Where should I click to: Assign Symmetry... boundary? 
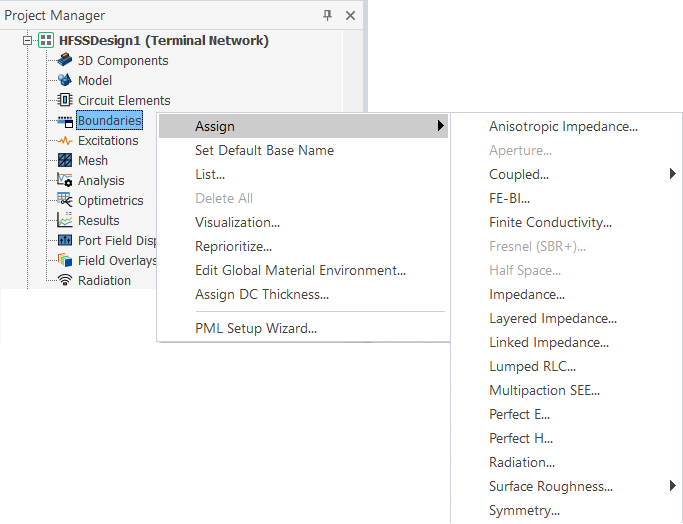click(524, 510)
